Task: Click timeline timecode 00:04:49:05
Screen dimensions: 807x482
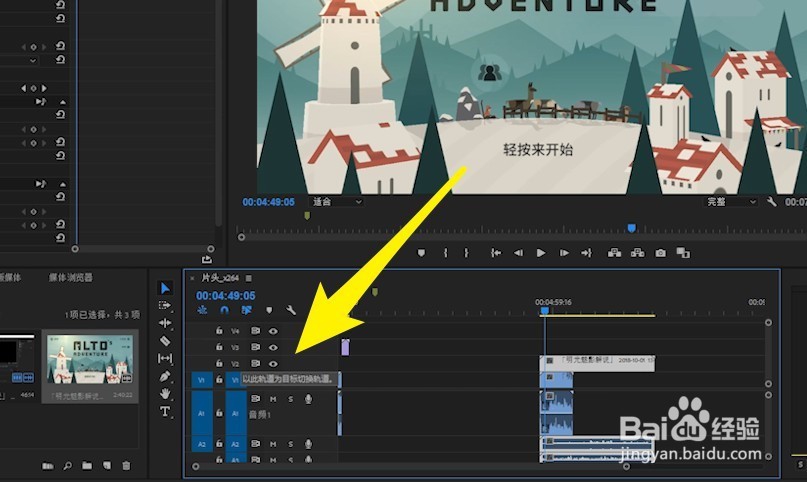Action: click(225, 296)
